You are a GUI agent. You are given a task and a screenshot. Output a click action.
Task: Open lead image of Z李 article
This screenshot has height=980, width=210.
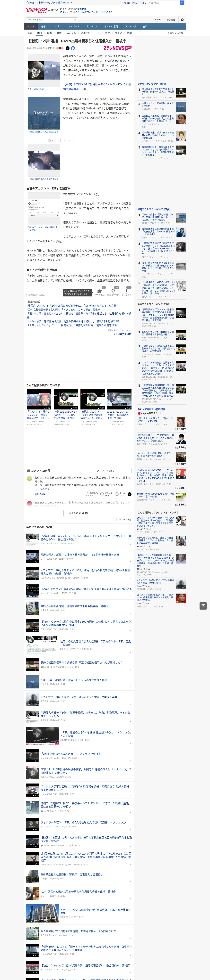(x=44, y=70)
